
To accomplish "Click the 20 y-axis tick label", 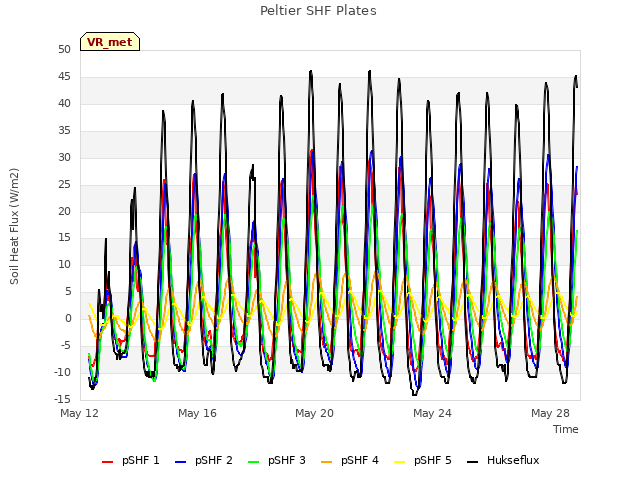I will click(64, 211).
